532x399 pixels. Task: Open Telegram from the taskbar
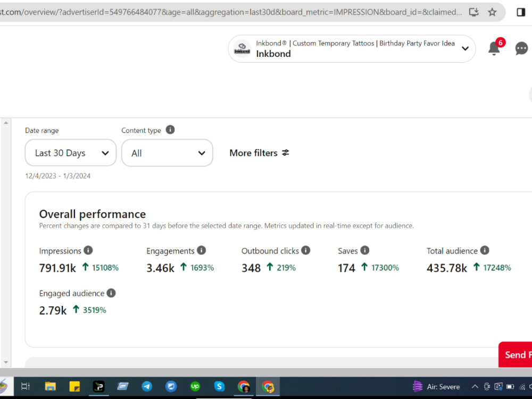tap(147, 386)
